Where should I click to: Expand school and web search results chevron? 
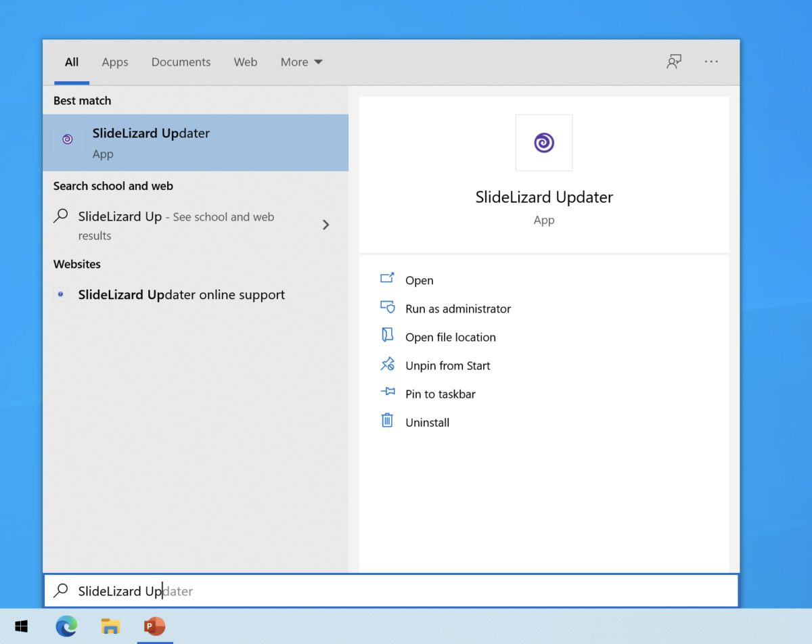coord(325,225)
